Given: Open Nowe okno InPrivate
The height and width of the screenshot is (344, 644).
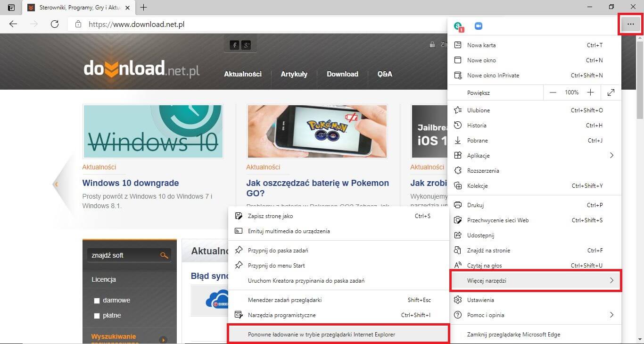Looking at the screenshot, I should point(534,76).
